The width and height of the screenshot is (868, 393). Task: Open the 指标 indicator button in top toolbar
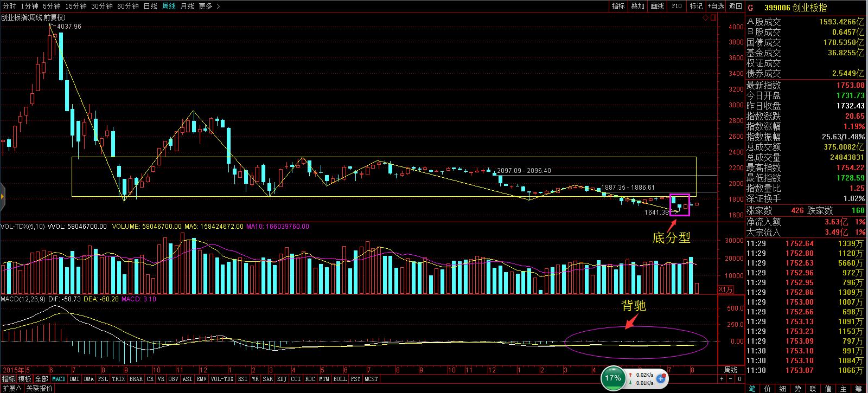[618, 6]
